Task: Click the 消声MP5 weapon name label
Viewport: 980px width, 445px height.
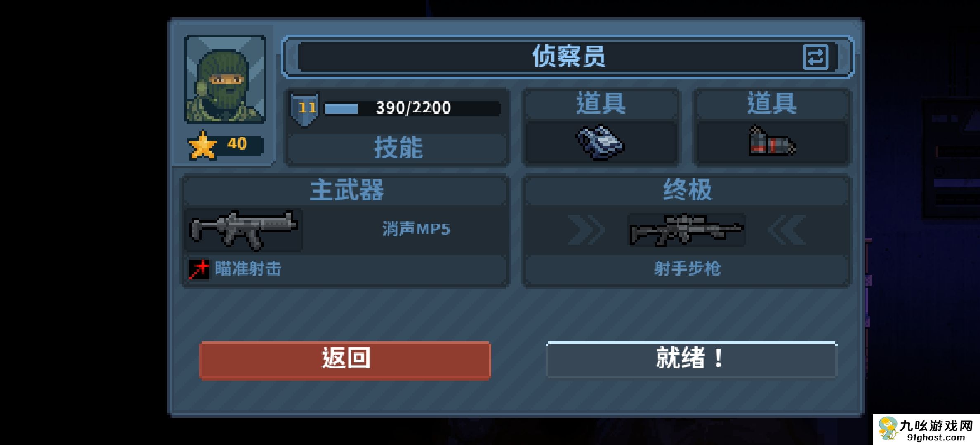Action: click(416, 229)
